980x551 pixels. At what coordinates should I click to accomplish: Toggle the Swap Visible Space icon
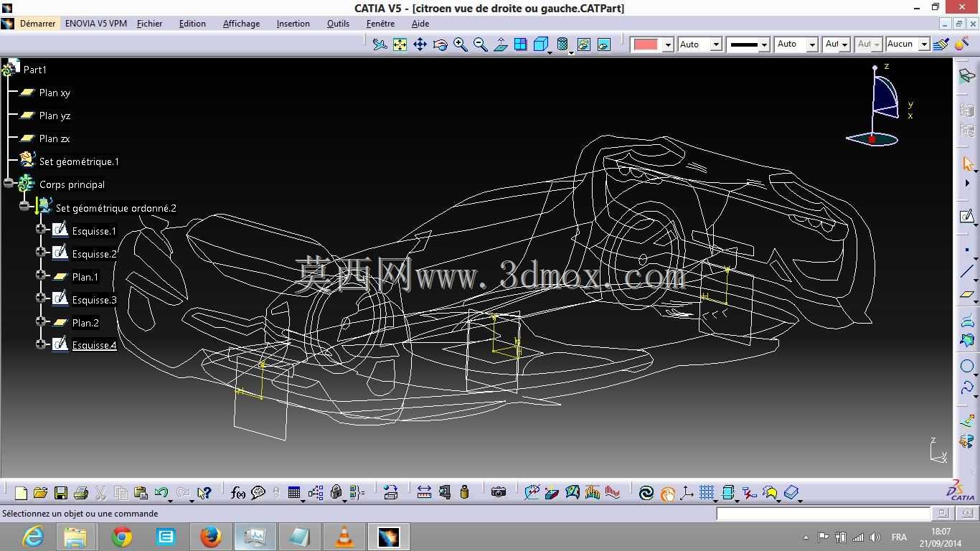point(604,44)
